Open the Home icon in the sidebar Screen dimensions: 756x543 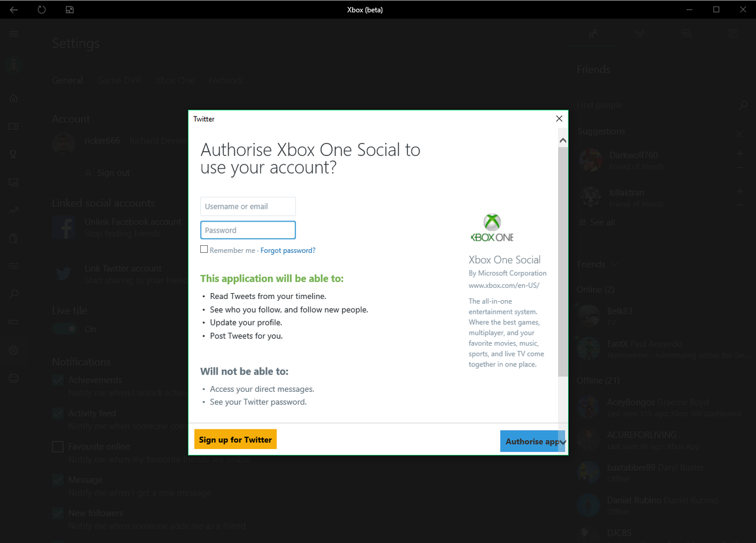click(14, 99)
